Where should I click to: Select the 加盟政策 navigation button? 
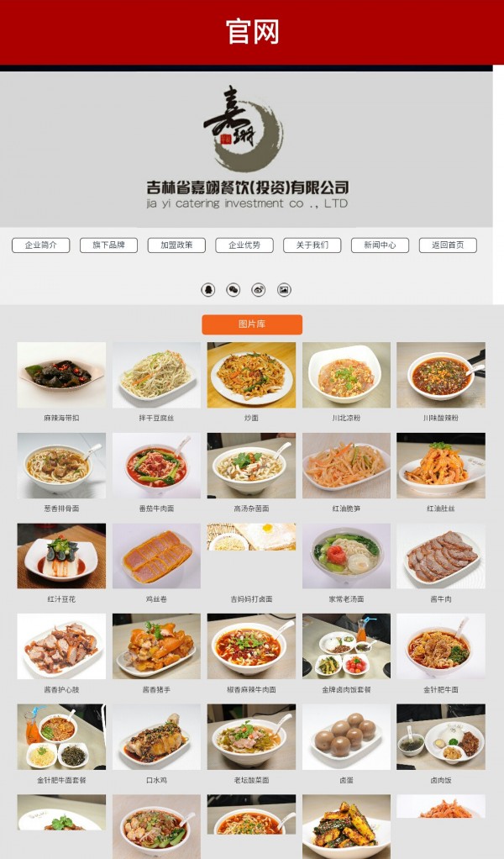pyautogui.click(x=176, y=245)
